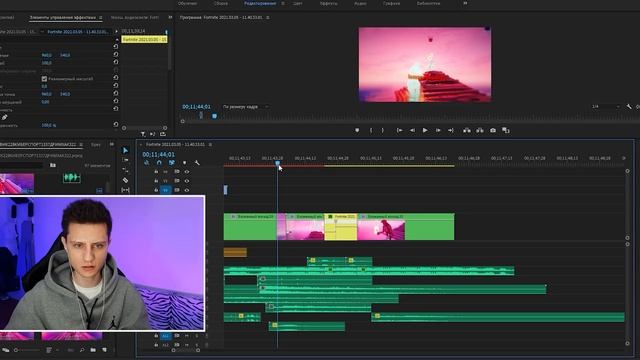640x360 pixels.
Task: Select the Ripple Edit tool
Action: [125, 170]
